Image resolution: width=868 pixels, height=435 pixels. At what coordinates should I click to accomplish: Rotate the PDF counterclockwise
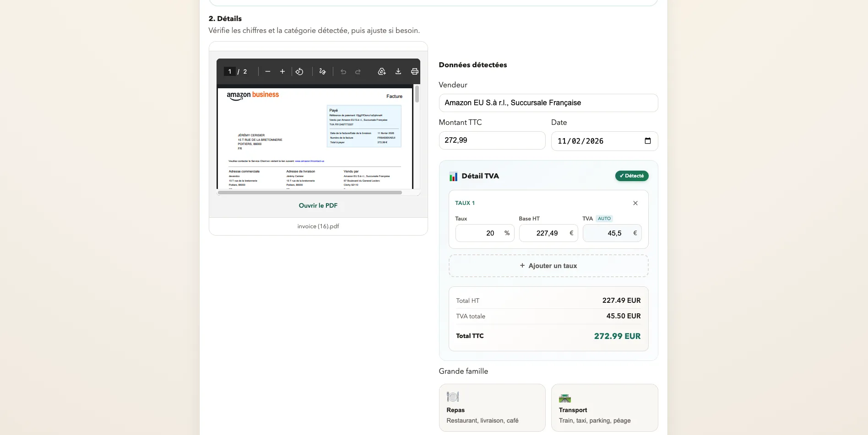pos(299,71)
